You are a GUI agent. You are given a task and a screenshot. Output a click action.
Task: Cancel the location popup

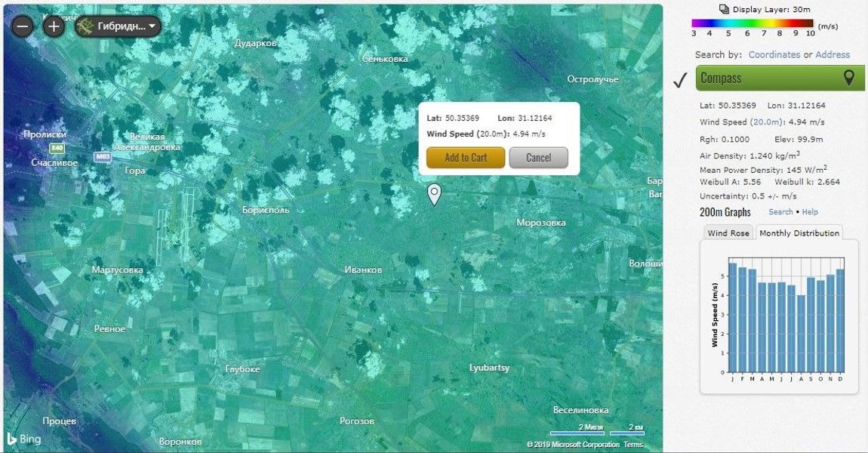pyautogui.click(x=539, y=157)
